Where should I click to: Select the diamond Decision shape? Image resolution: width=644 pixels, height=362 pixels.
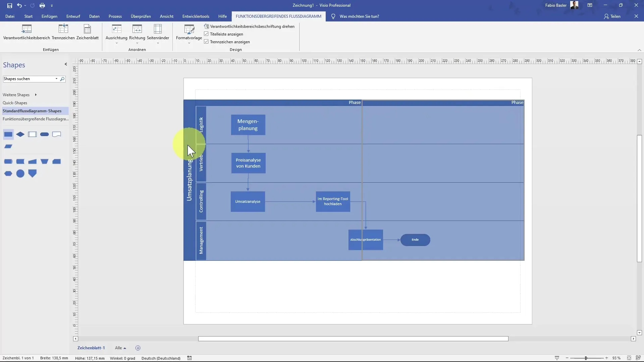click(20, 134)
